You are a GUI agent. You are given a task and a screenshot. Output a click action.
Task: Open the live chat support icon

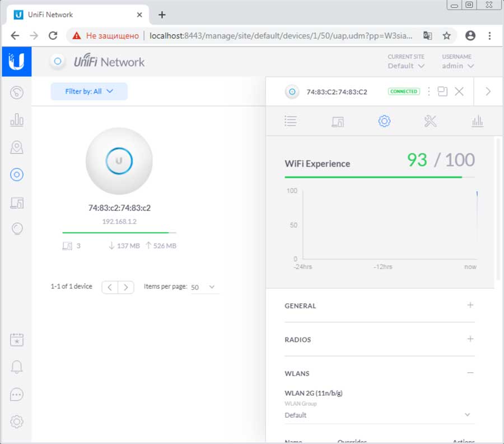[17, 395]
